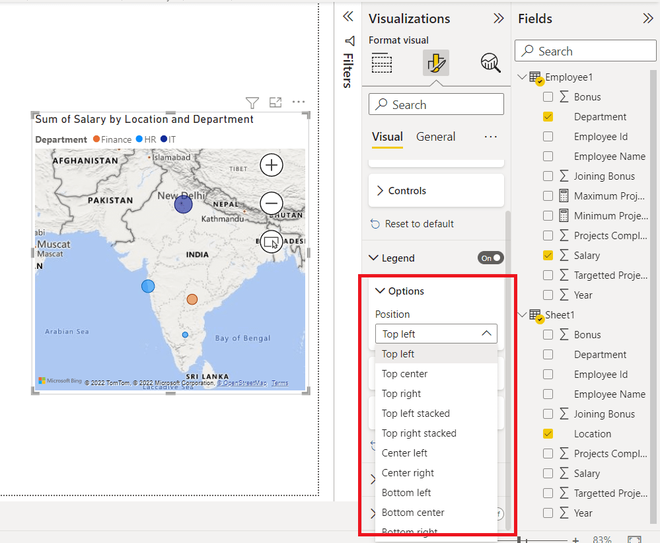Open the ellipsis beside General tab
The width and height of the screenshot is (660, 543).
tap(490, 137)
